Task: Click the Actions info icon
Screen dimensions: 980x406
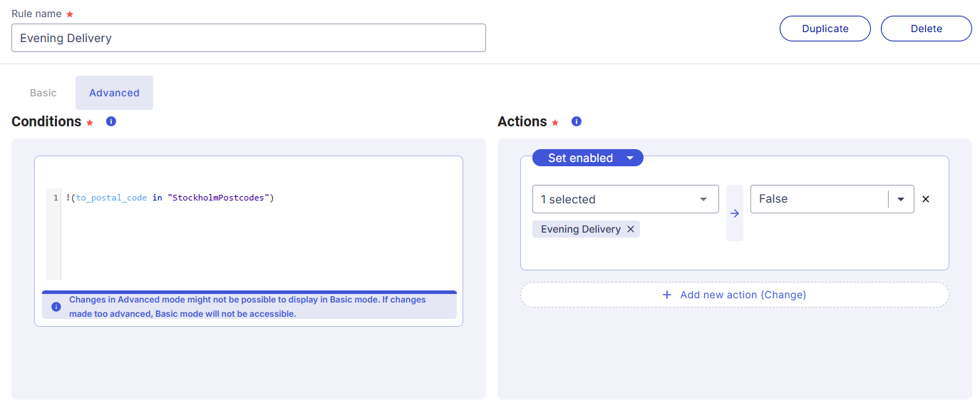Action: [577, 121]
